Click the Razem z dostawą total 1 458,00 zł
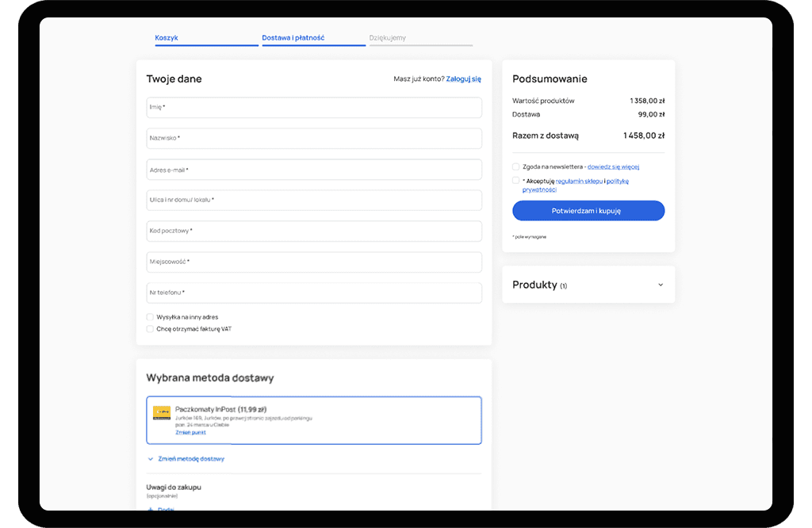 coord(644,136)
